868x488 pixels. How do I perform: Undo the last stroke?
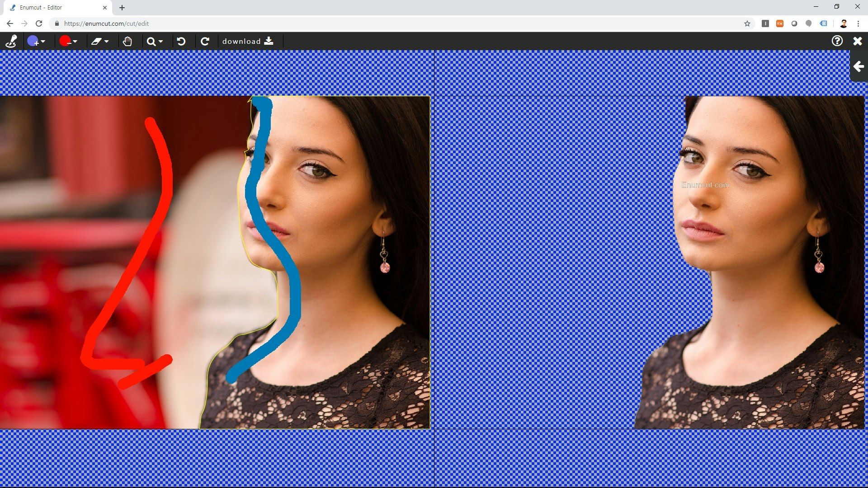click(x=181, y=41)
